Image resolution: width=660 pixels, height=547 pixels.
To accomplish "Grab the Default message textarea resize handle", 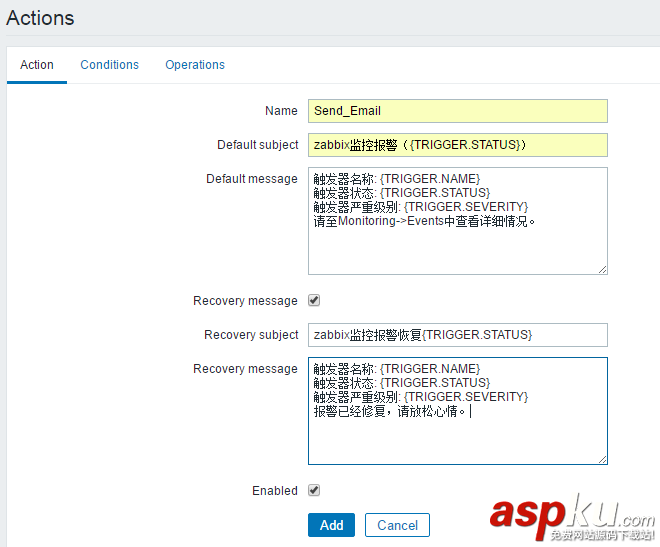I will tap(602, 269).
